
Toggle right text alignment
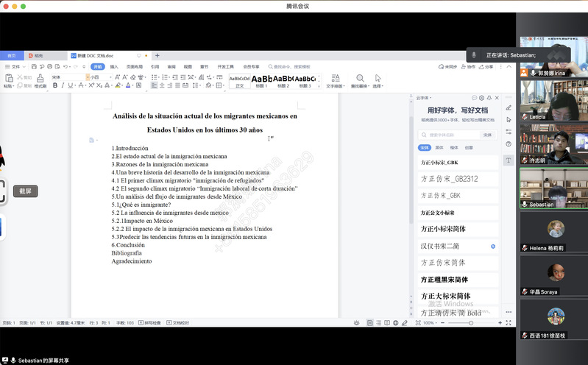[x=169, y=85]
